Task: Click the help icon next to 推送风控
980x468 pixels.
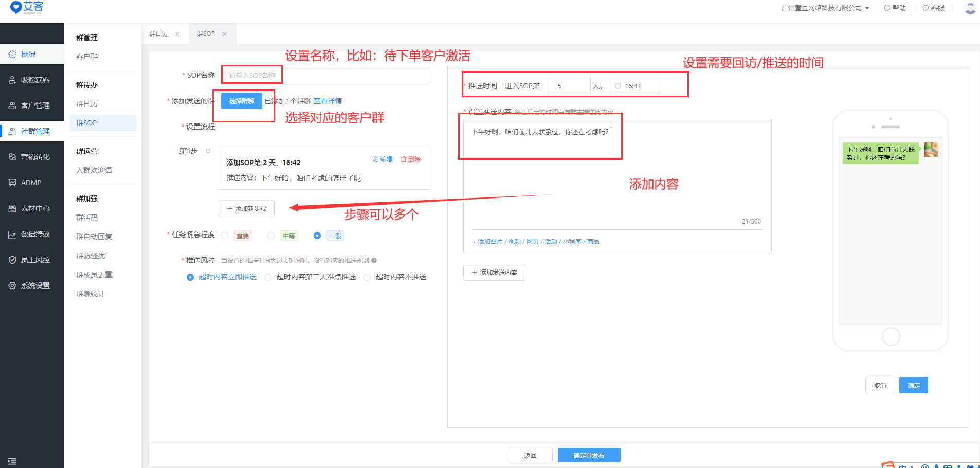Action: (x=374, y=261)
